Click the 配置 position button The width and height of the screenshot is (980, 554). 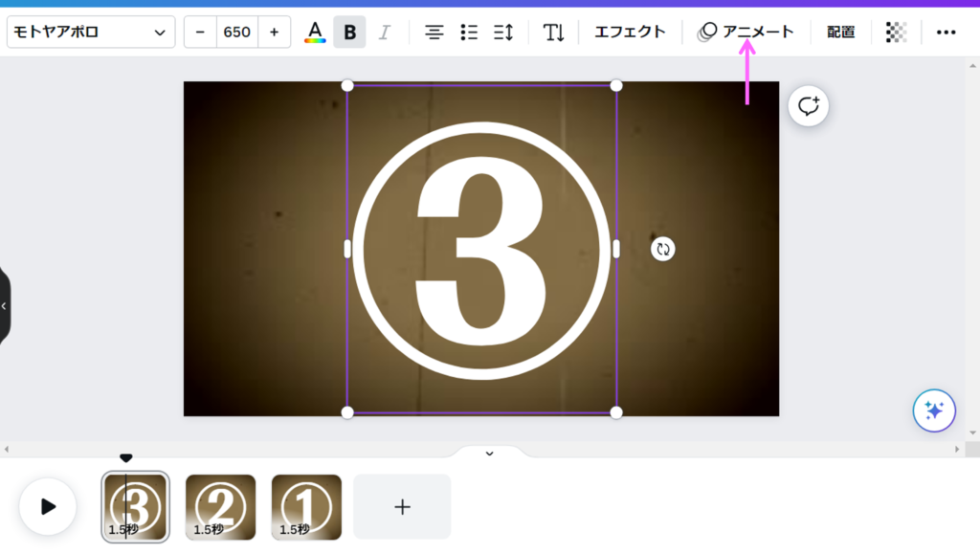pos(841,33)
